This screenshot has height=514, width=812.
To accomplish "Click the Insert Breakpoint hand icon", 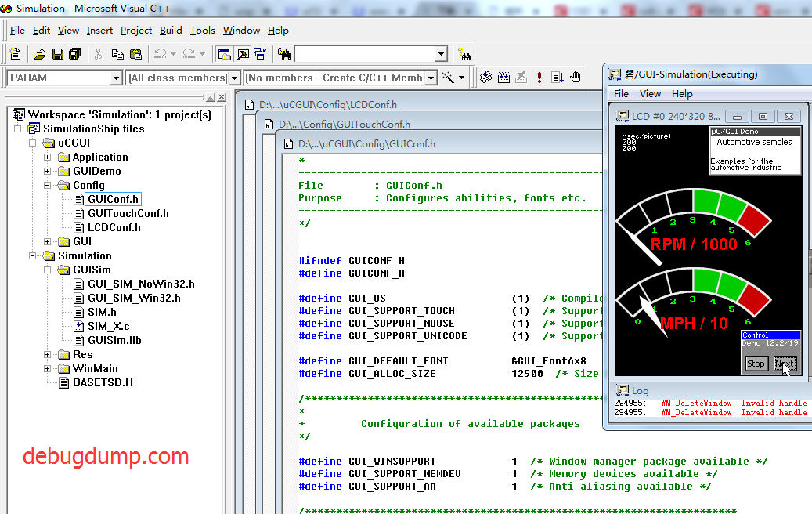I will pyautogui.click(x=576, y=78).
